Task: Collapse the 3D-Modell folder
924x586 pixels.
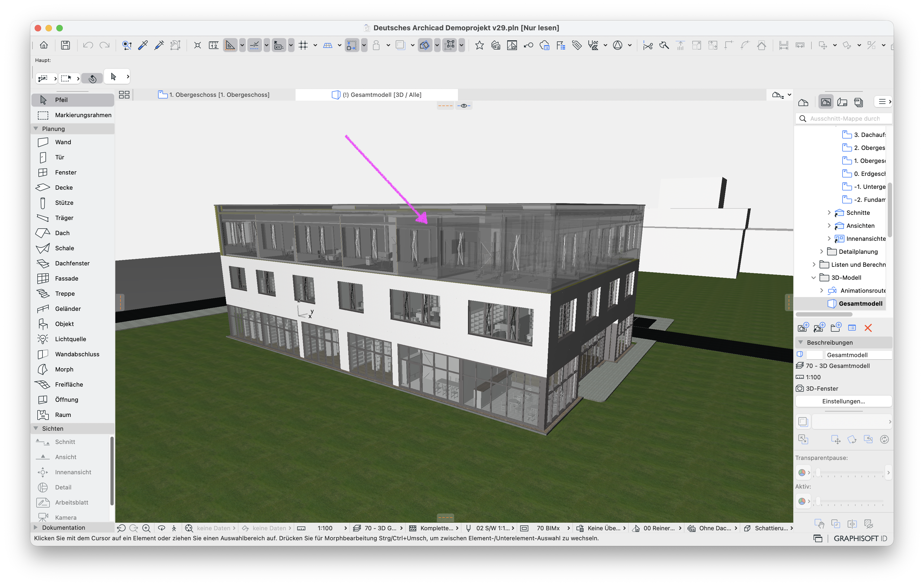Action: (x=814, y=278)
